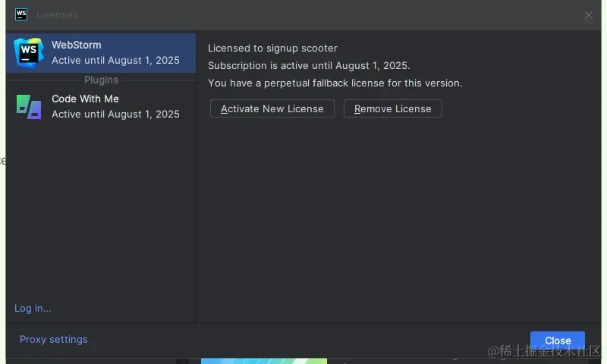Image resolution: width=607 pixels, height=364 pixels.
Task: Click Remove License button
Action: click(392, 108)
